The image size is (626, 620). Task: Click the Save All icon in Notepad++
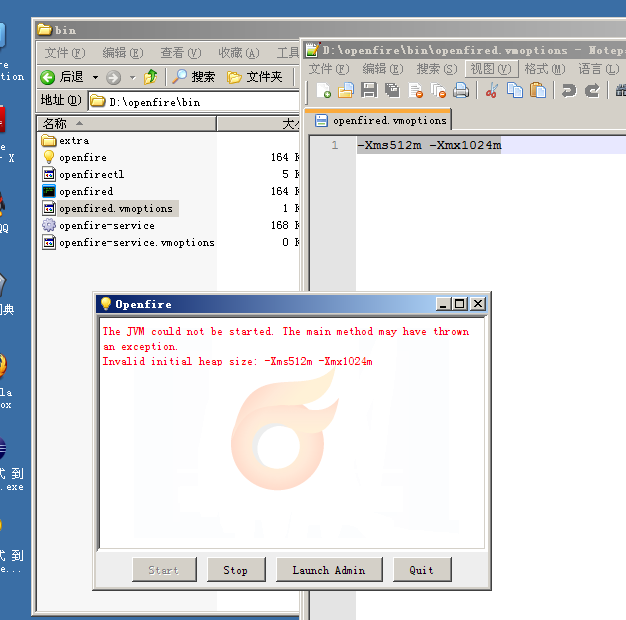click(x=392, y=90)
